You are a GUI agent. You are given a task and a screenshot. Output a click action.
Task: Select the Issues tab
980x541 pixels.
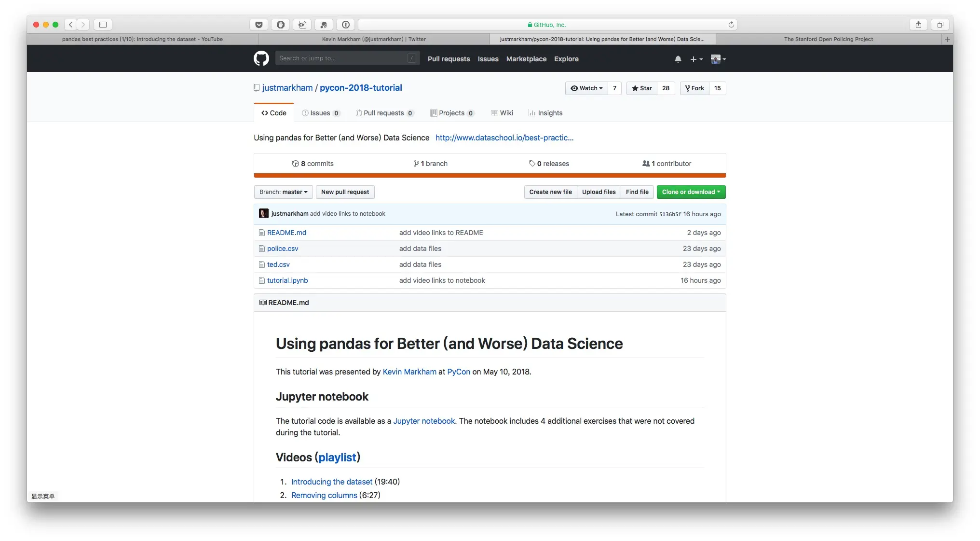tap(321, 113)
